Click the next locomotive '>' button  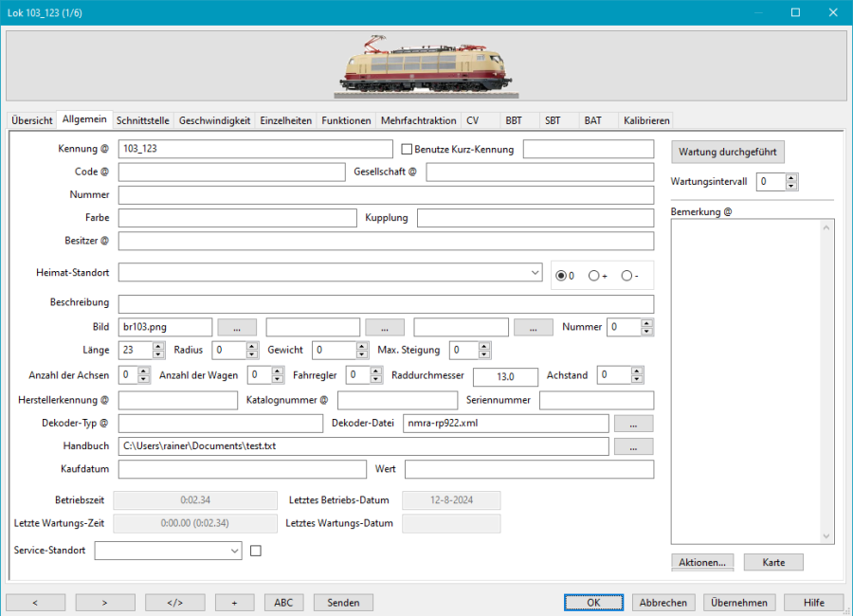point(105,603)
